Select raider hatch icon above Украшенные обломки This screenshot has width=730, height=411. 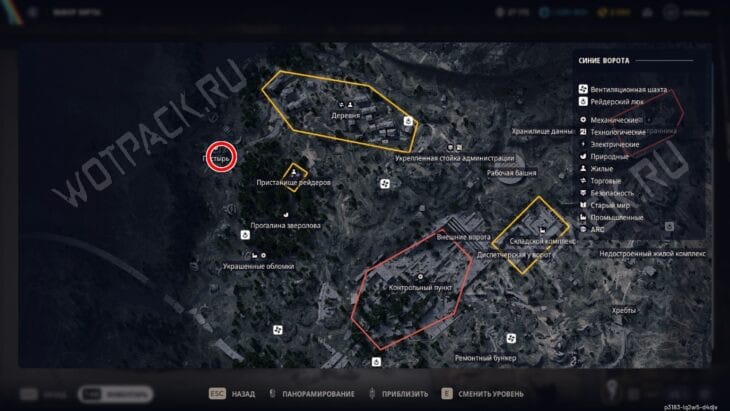pos(245,235)
